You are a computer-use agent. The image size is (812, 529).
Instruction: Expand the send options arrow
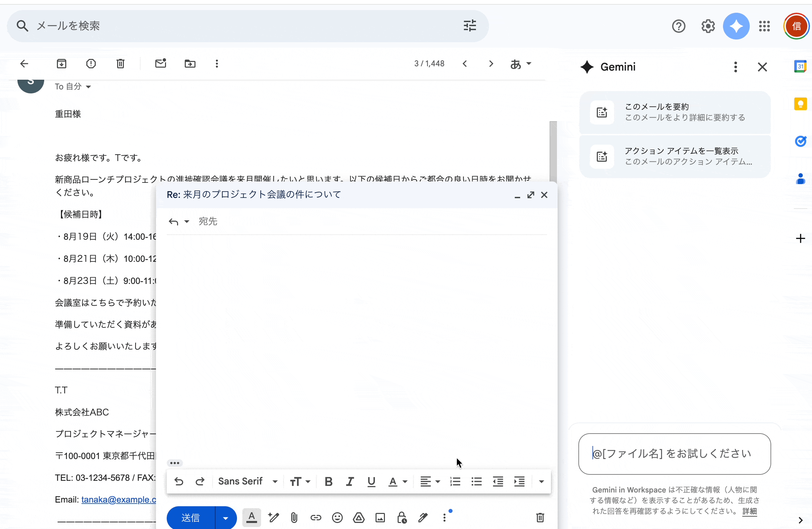click(226, 518)
